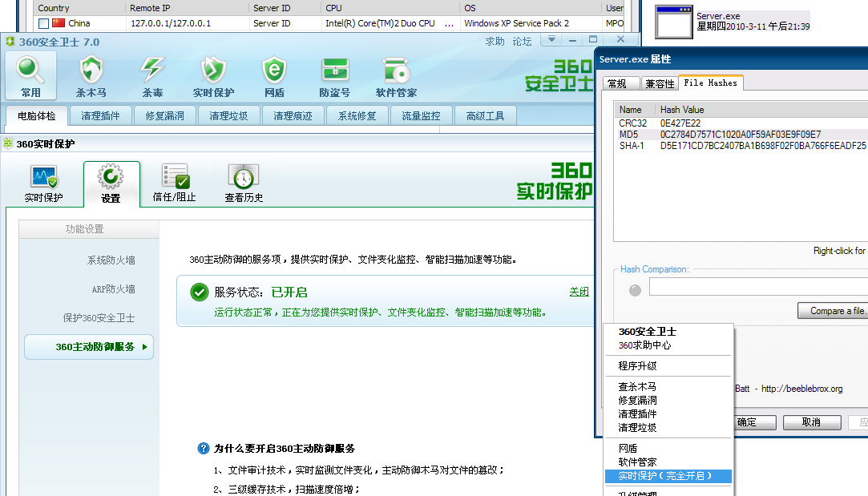Switch to the 清理插件 tab
The image size is (868, 496).
click(101, 115)
